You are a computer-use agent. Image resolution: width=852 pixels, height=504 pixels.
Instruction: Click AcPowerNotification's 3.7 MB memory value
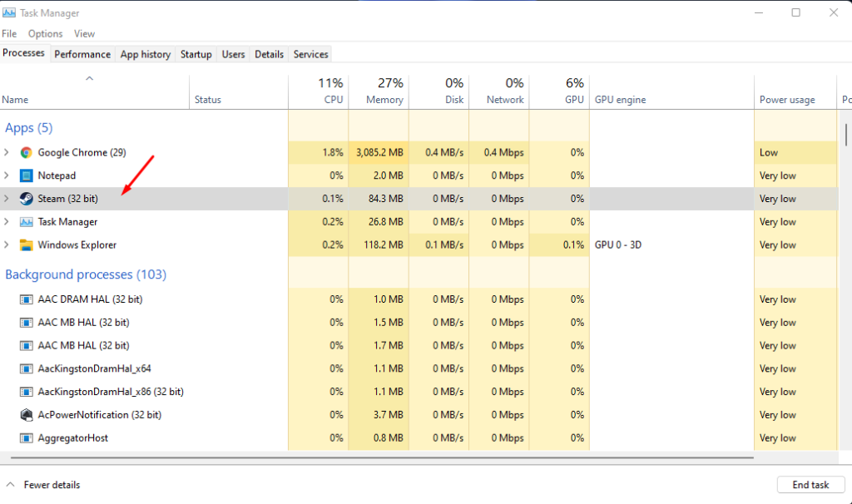point(388,415)
